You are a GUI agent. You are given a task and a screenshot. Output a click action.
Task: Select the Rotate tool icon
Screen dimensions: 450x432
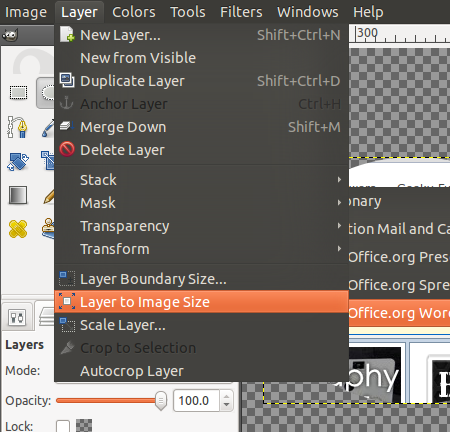point(18,161)
